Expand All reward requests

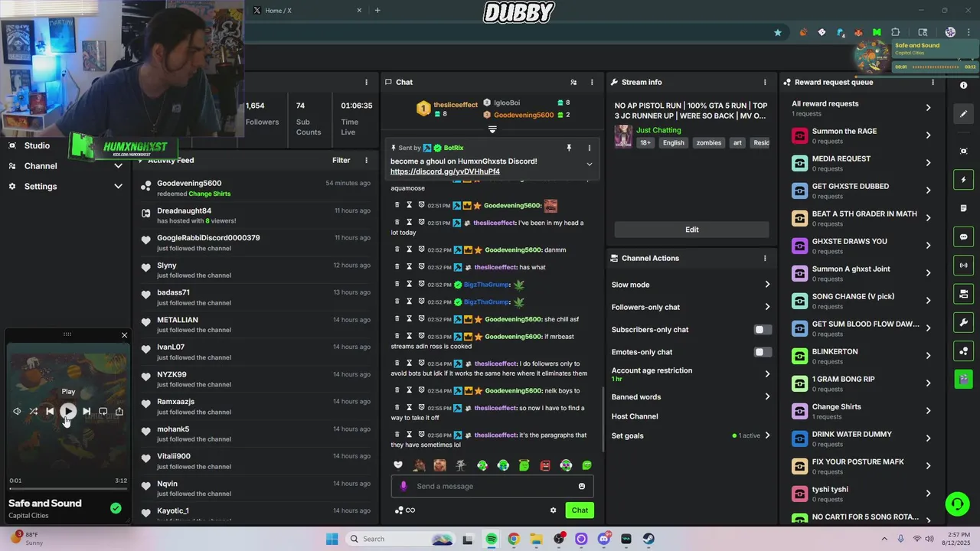(x=863, y=108)
